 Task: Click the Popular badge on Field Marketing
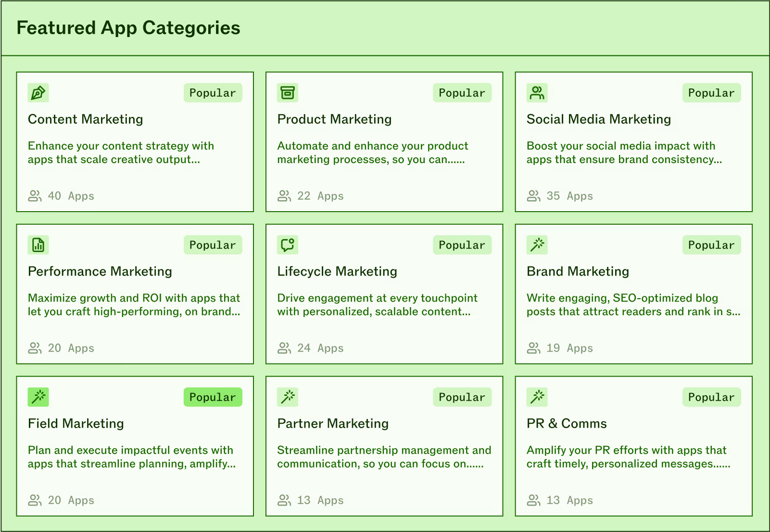pos(213,397)
